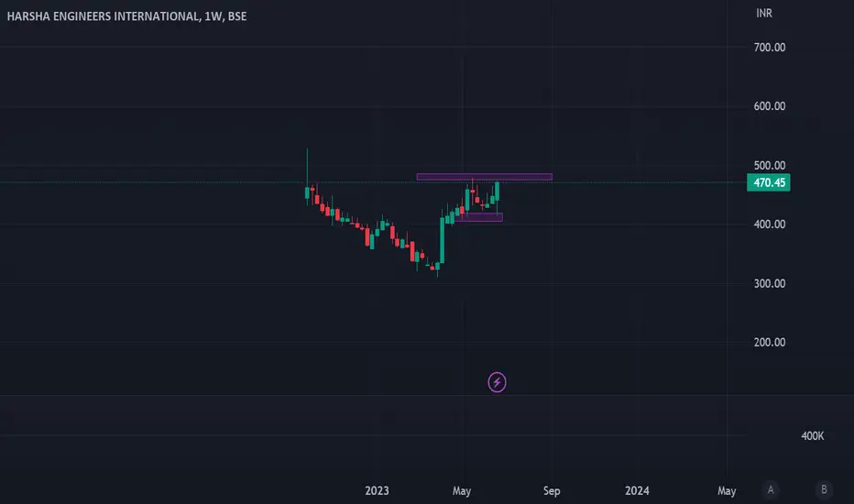Click the purple lightning bolt event icon
Screen dimensions: 854x504
coord(497,382)
